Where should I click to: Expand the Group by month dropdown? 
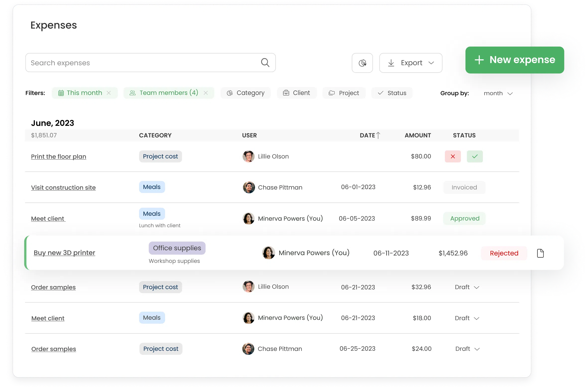[498, 93]
